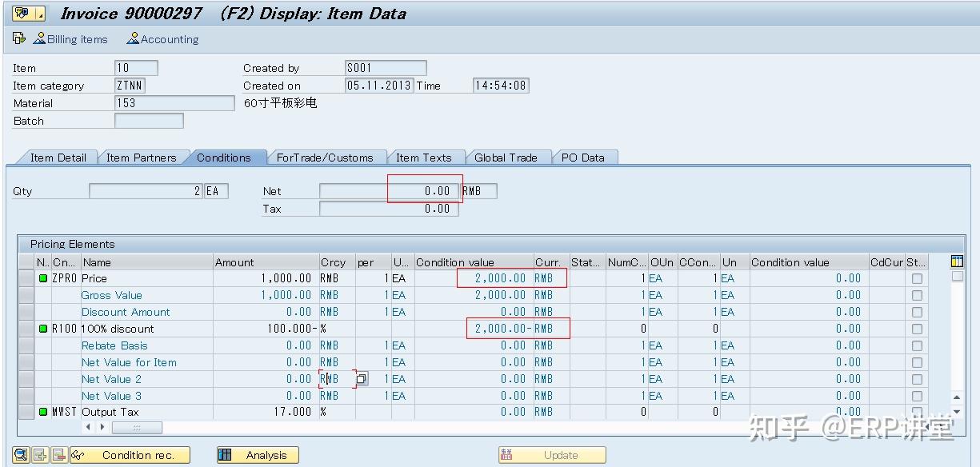Click the table configuration icon above the scrollbar
Image resolution: width=980 pixels, height=467 pixels.
pyautogui.click(x=957, y=260)
